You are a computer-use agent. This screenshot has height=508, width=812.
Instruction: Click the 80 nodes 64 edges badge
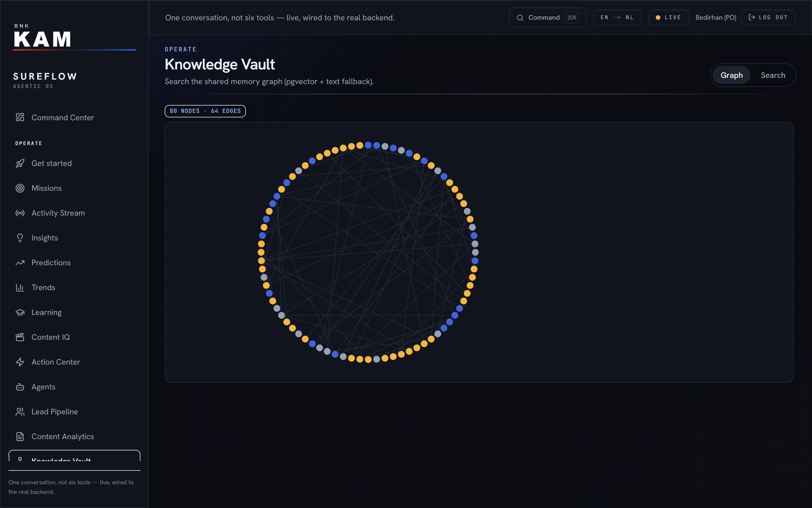pyautogui.click(x=205, y=111)
